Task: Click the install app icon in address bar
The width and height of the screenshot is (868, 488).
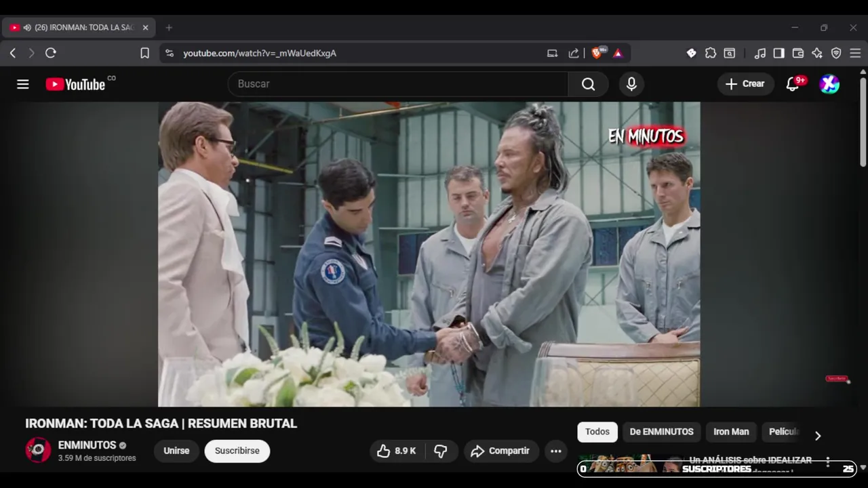Action: pos(553,53)
